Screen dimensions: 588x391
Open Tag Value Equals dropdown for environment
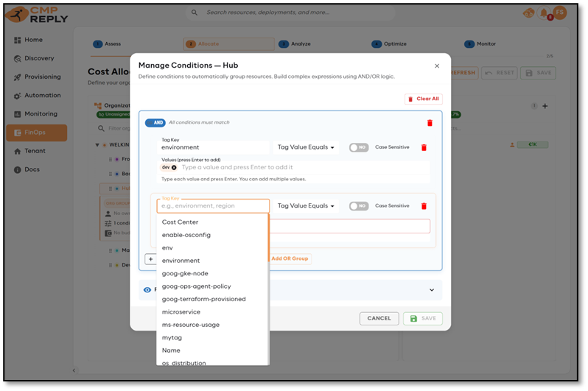coord(306,147)
